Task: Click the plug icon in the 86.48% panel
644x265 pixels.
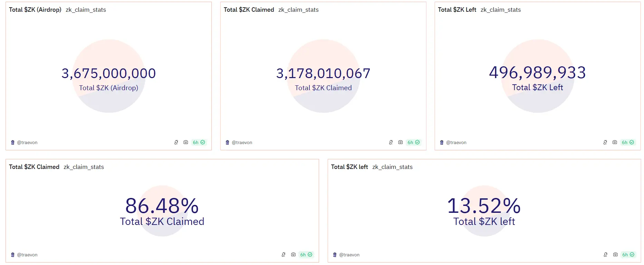Action: pos(284,255)
